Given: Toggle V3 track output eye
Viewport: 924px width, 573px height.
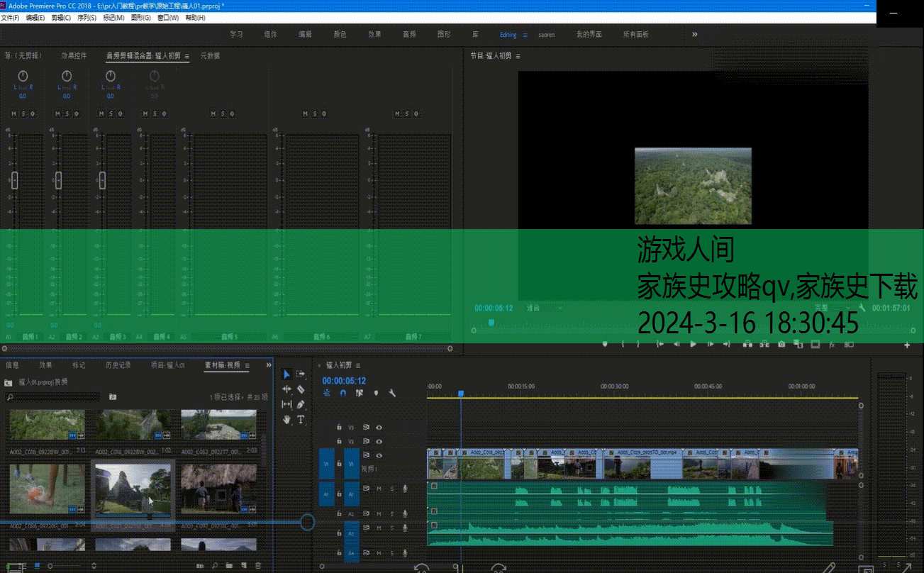Looking at the screenshot, I should point(379,428).
